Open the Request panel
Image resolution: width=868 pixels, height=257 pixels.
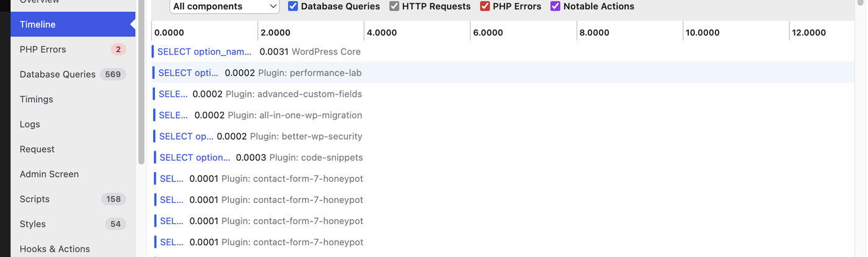(73, 149)
